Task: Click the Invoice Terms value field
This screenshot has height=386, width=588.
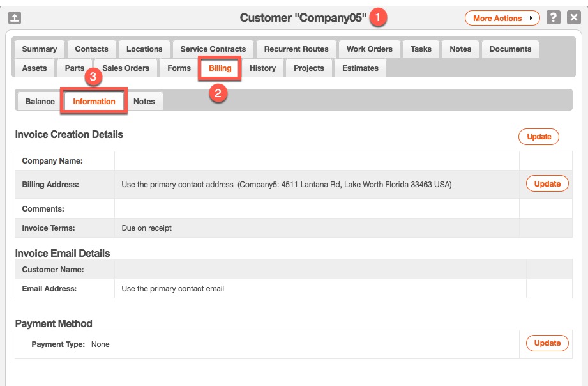Action: pyautogui.click(x=316, y=228)
